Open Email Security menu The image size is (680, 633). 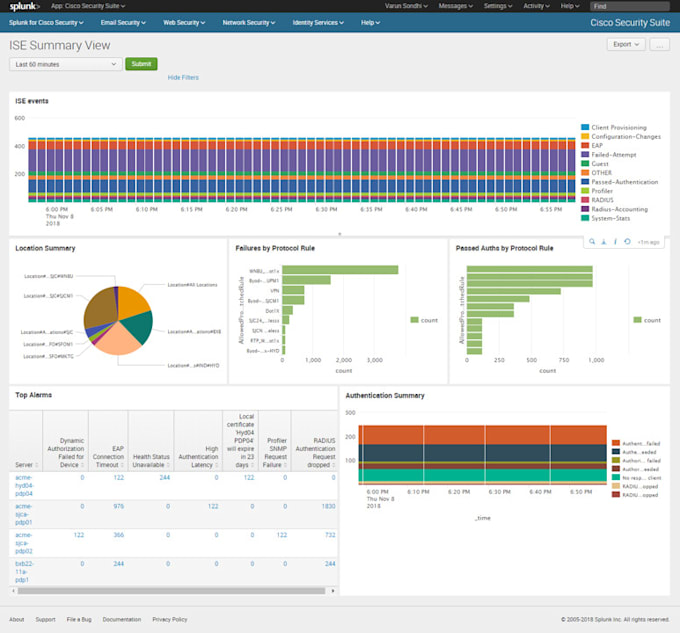123,23
